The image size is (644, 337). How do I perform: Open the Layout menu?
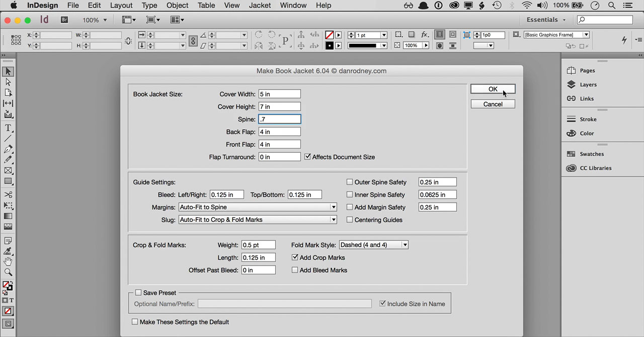pyautogui.click(x=121, y=6)
